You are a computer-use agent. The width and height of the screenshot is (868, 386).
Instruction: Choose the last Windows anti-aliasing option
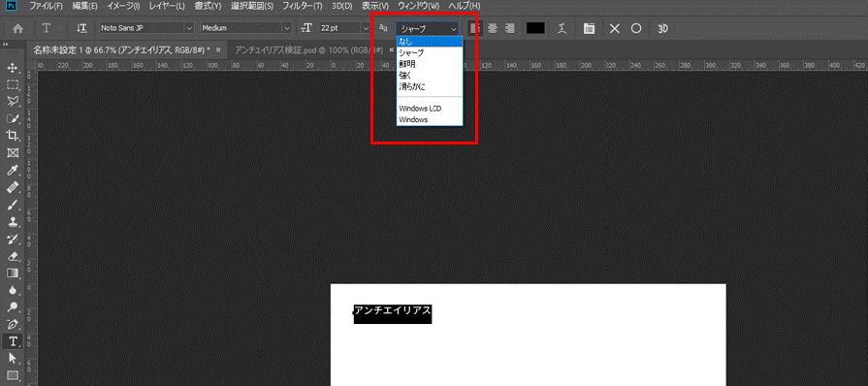(430, 119)
